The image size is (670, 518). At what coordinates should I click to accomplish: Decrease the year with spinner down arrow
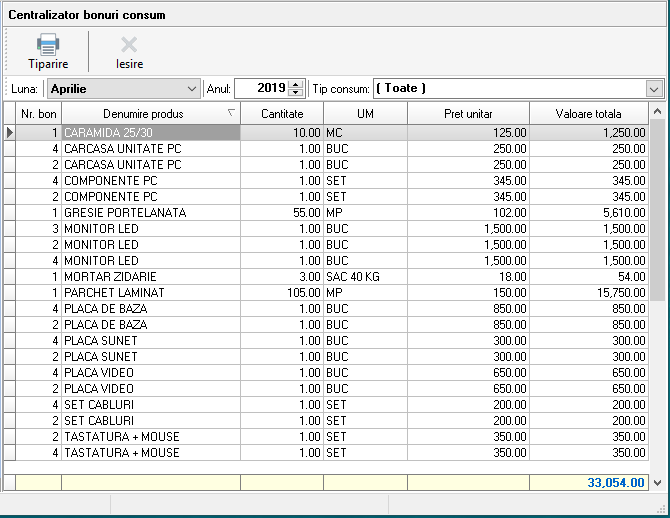pyautogui.click(x=295, y=93)
